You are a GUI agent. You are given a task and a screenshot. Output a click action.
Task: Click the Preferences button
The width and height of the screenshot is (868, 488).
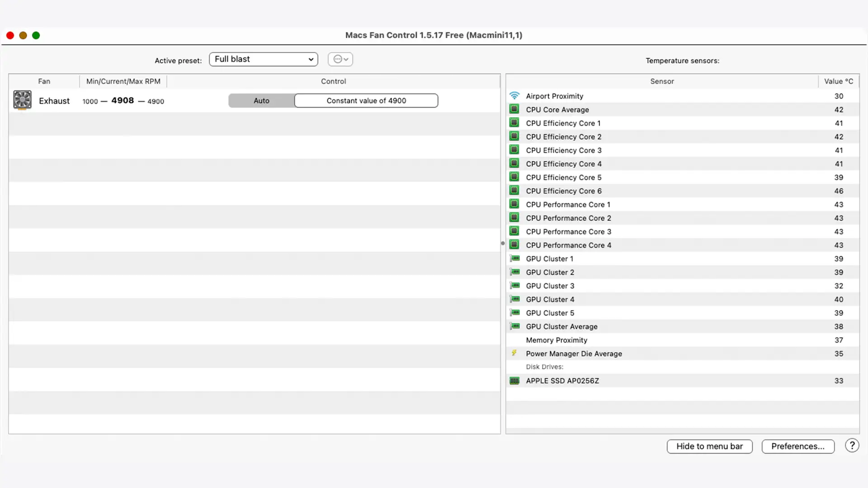[797, 446]
